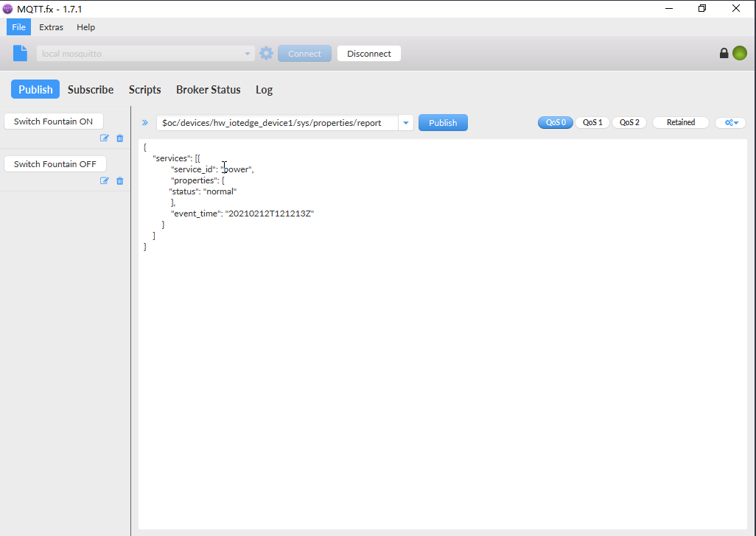Click the Switch Fountain OFF button
This screenshot has height=536, width=756.
(55, 163)
